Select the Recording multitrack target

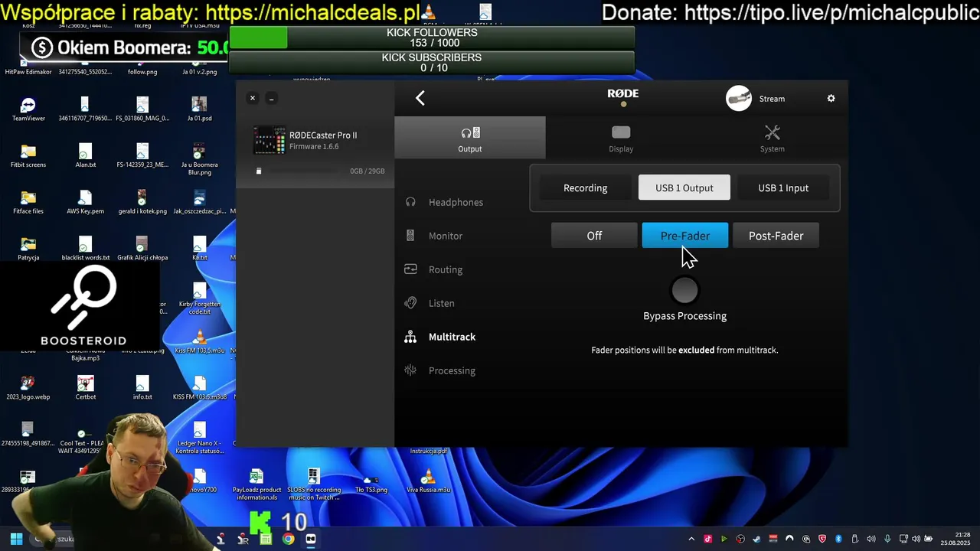coord(585,187)
